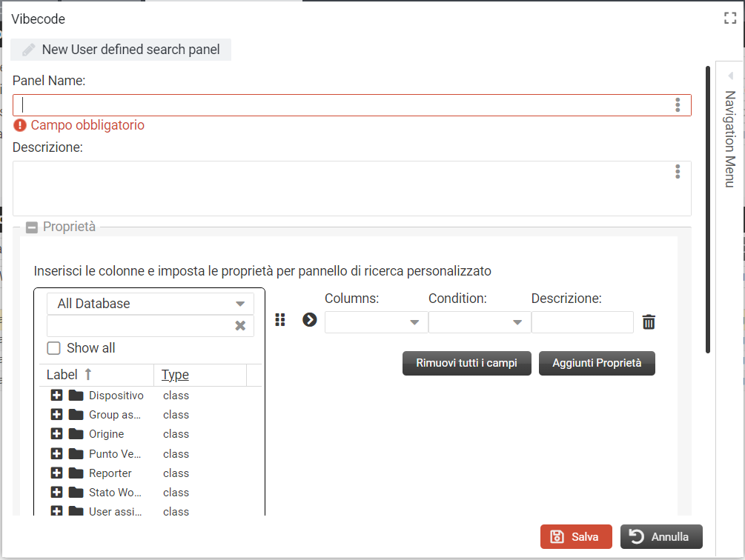
Task: Click the pencil icon beside panel title
Action: pos(28,50)
